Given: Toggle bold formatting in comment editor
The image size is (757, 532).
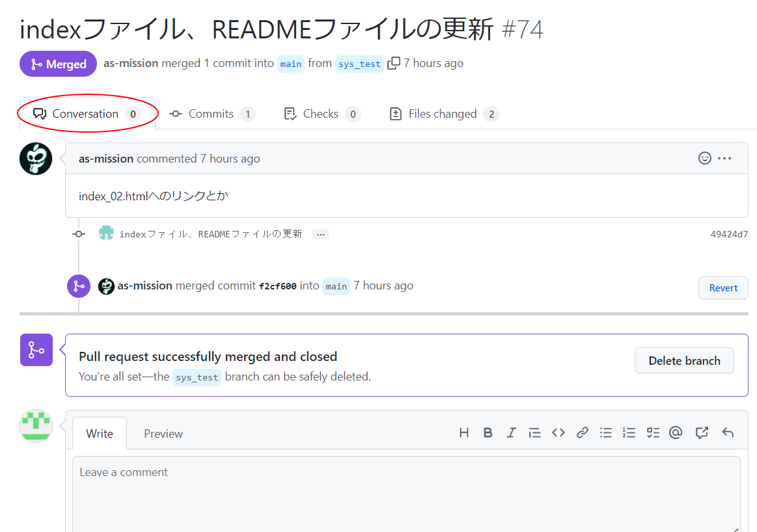Looking at the screenshot, I should (488, 433).
